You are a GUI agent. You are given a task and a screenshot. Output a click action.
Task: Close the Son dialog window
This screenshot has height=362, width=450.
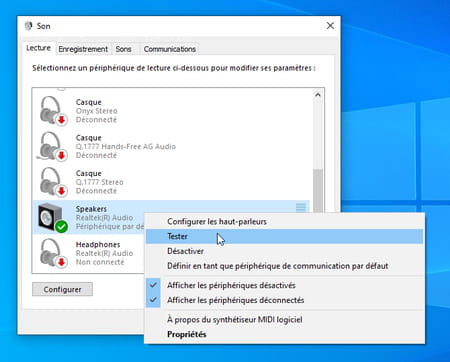(330, 26)
